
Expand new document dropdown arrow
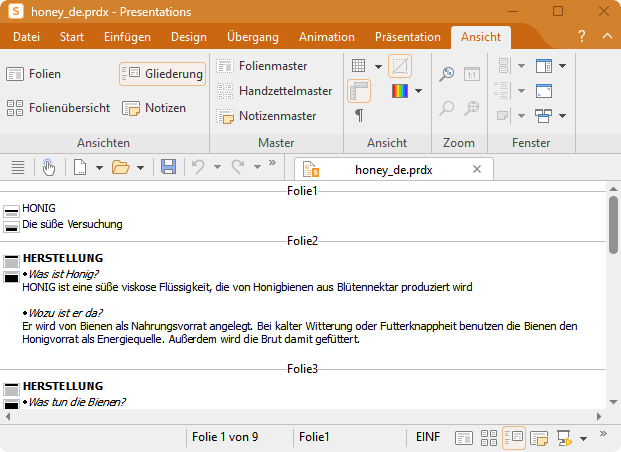(99, 168)
